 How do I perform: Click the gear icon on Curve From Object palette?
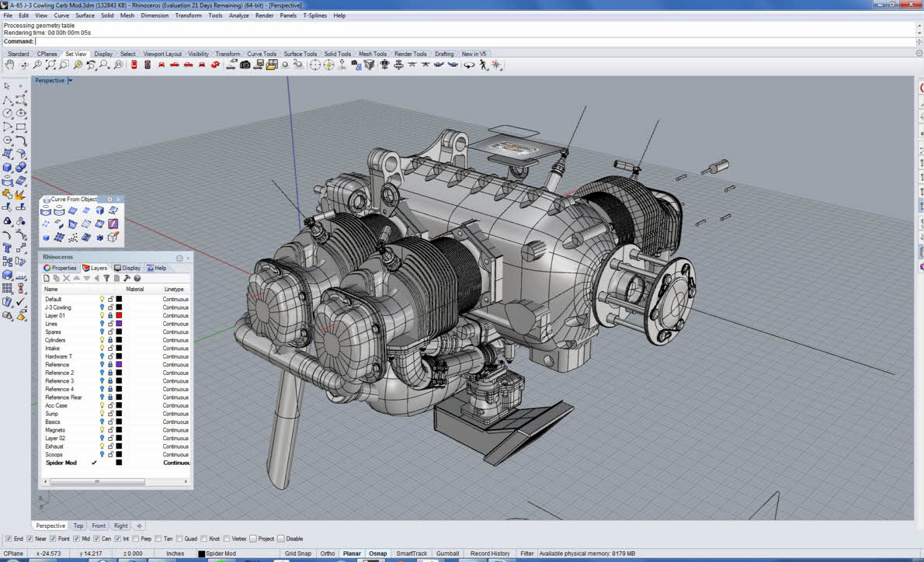[x=109, y=199]
